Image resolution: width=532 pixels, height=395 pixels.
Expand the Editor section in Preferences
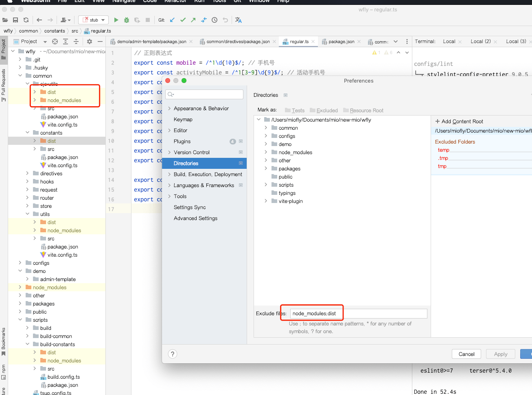[x=169, y=131]
